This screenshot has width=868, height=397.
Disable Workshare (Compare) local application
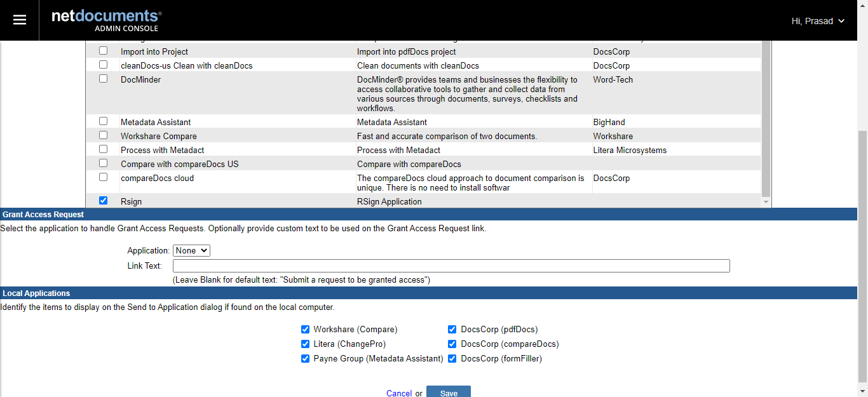pos(306,329)
